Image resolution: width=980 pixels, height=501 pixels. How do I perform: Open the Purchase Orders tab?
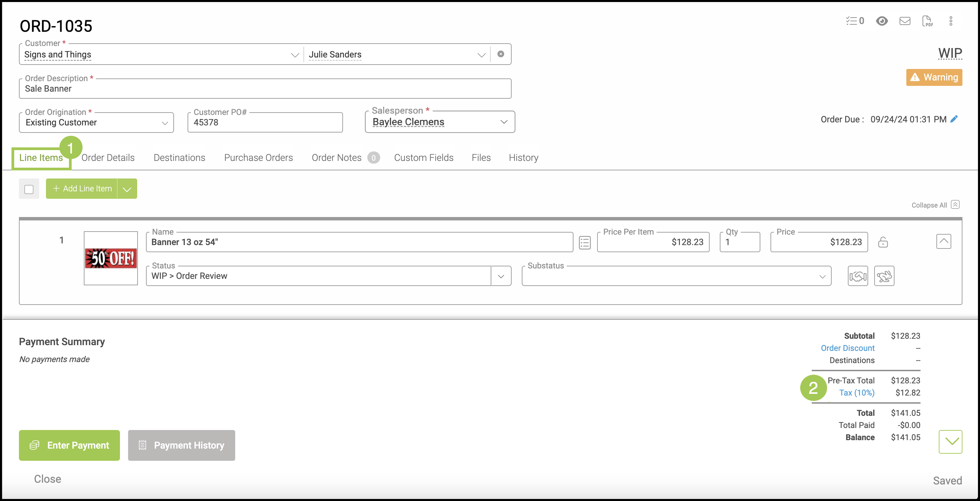258,158
